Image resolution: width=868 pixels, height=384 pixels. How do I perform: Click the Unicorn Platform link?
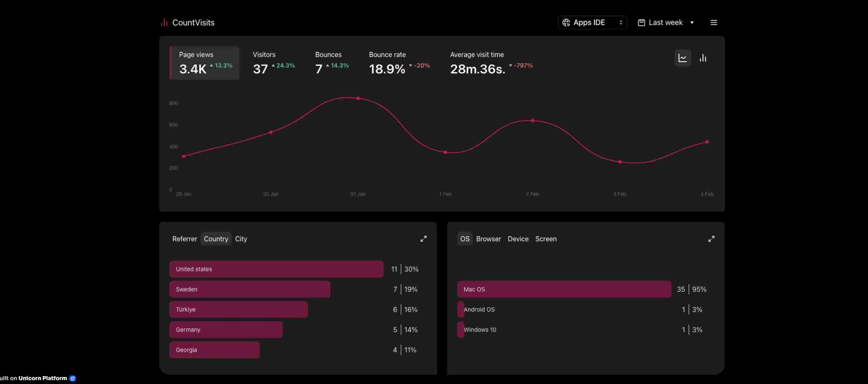43,378
